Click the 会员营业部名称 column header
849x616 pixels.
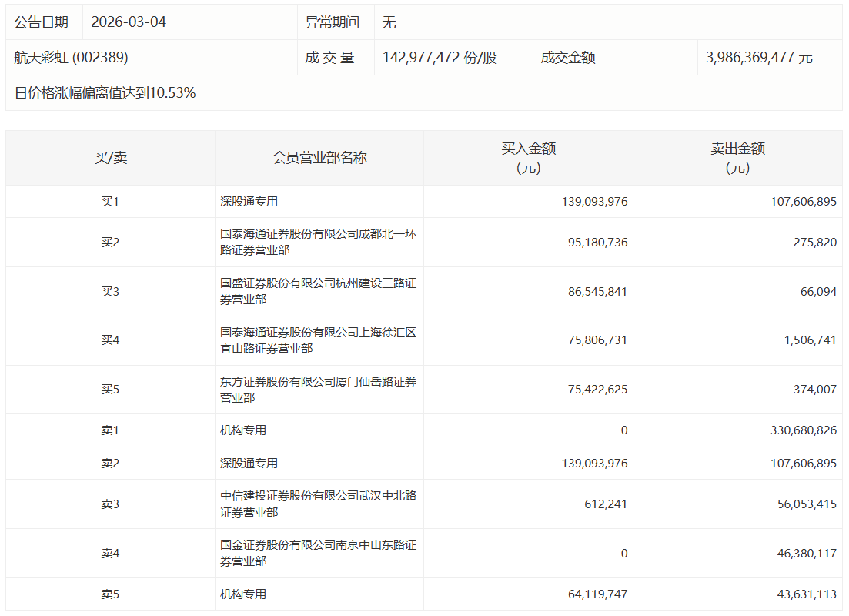[318, 156]
